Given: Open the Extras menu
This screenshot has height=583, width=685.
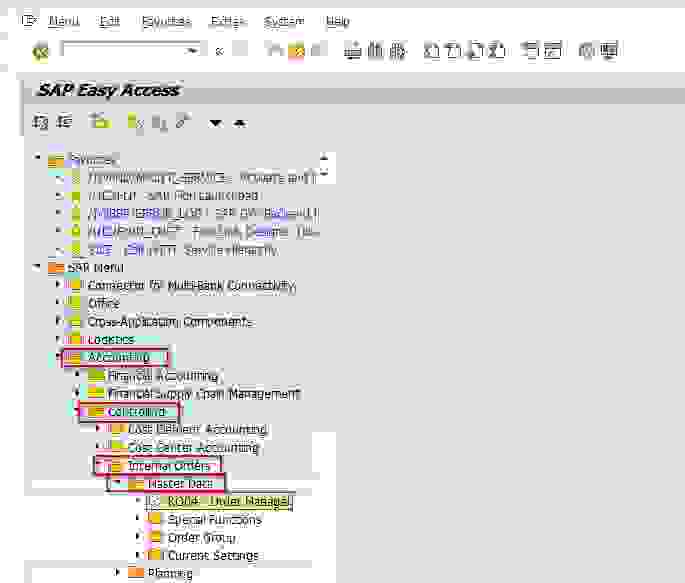Looking at the screenshot, I should (x=228, y=21).
